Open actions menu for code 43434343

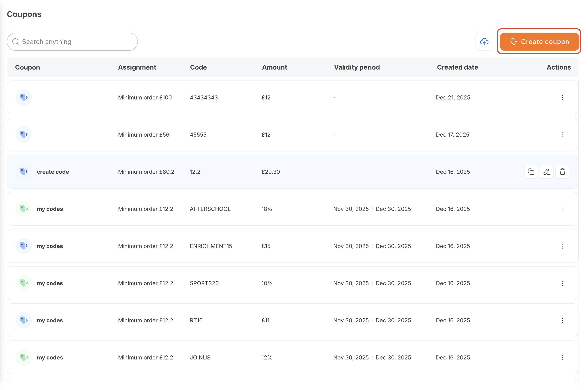click(x=562, y=97)
